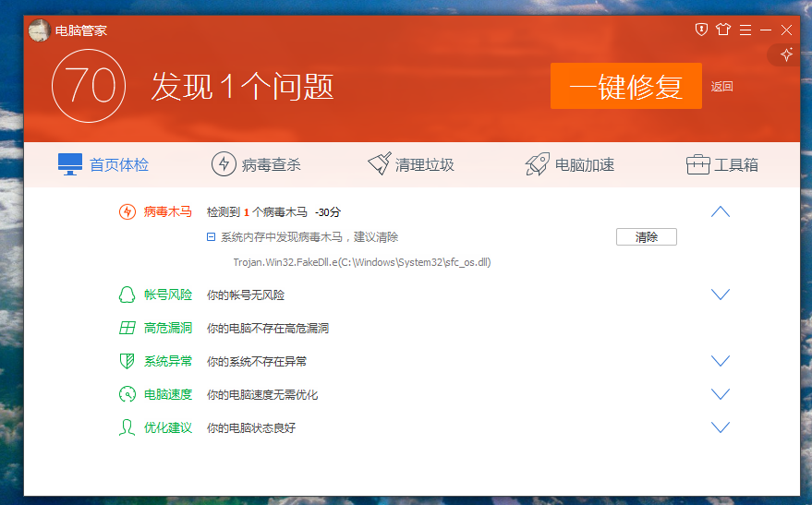Expand the 帐号风险 section arrow

721,295
